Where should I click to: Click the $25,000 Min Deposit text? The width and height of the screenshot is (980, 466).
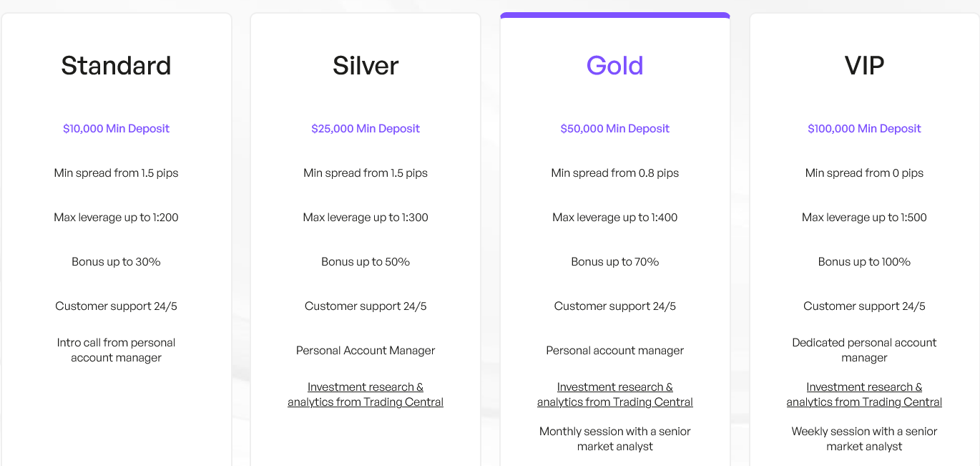click(x=366, y=129)
